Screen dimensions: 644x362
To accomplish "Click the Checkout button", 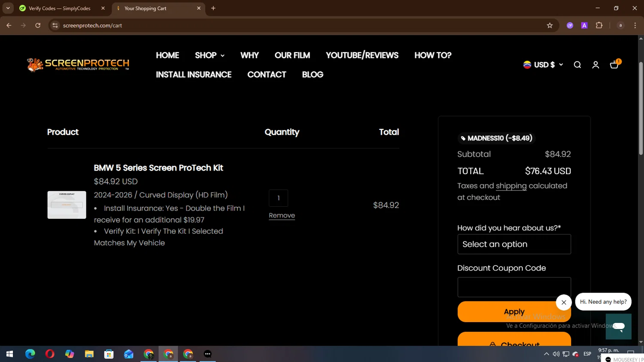I will point(514,340).
